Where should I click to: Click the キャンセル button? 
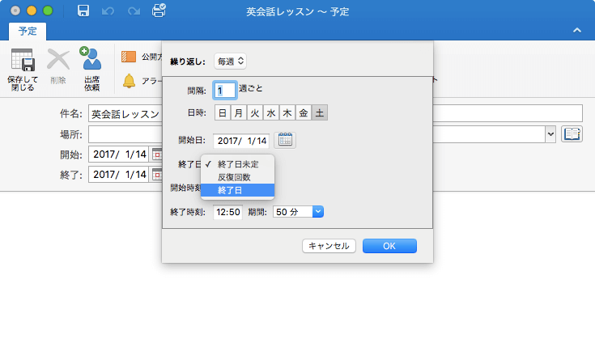(329, 246)
